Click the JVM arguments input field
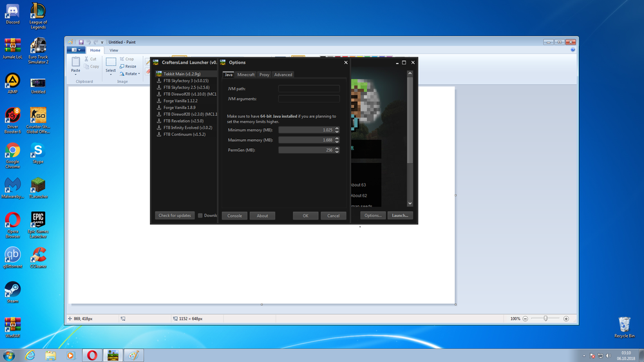 click(x=308, y=99)
